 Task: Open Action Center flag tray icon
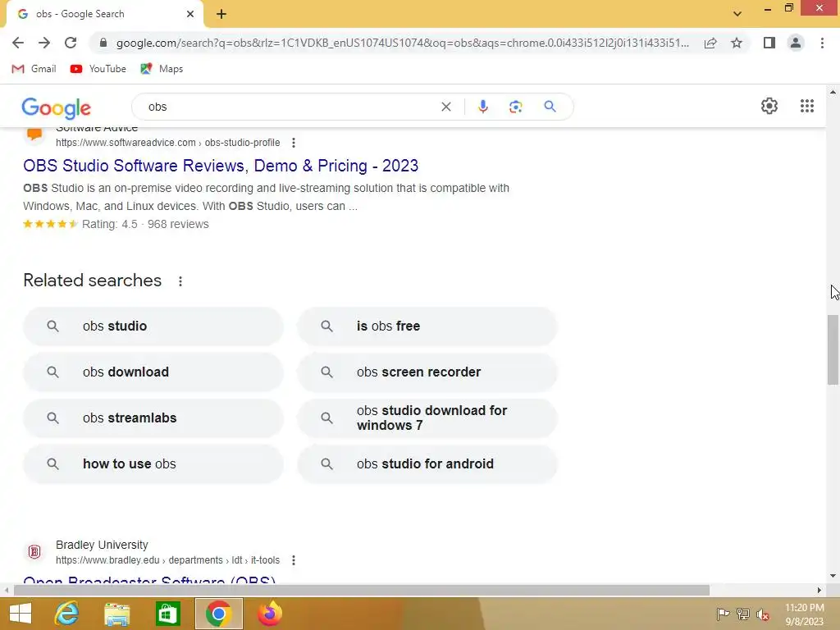[723, 614]
